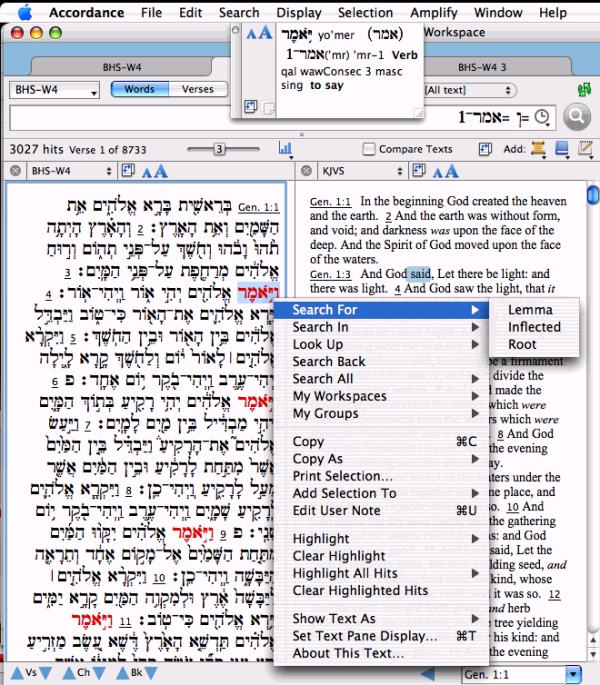Open the BHS-W4 search text dropdown
Viewport: 600px width, 685px height.
coord(54,90)
